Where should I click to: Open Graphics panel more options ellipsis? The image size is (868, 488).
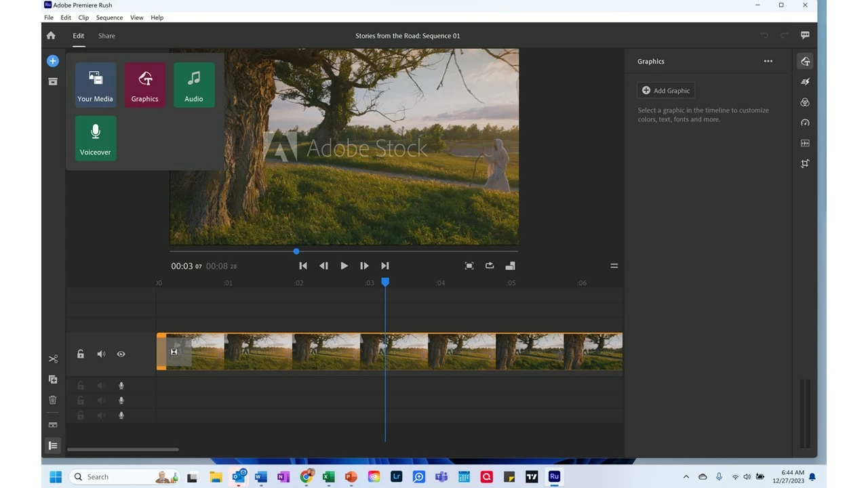pos(768,61)
